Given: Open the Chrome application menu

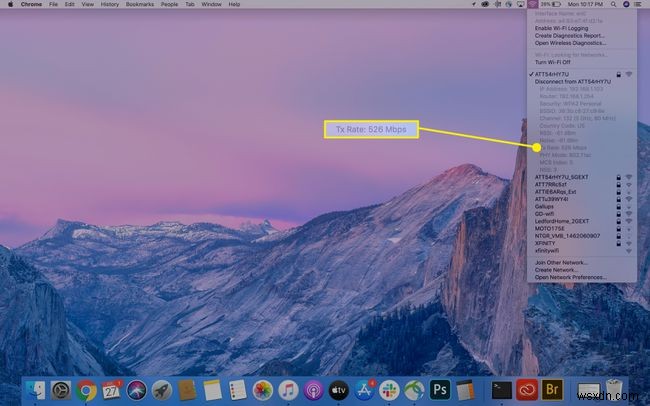Looking at the screenshot, I should (31, 4).
